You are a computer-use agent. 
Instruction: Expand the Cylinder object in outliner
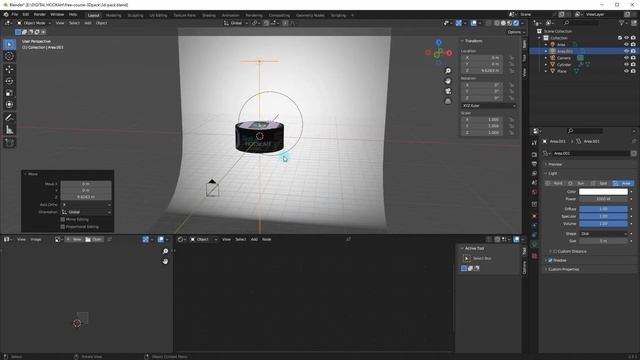click(x=546, y=64)
